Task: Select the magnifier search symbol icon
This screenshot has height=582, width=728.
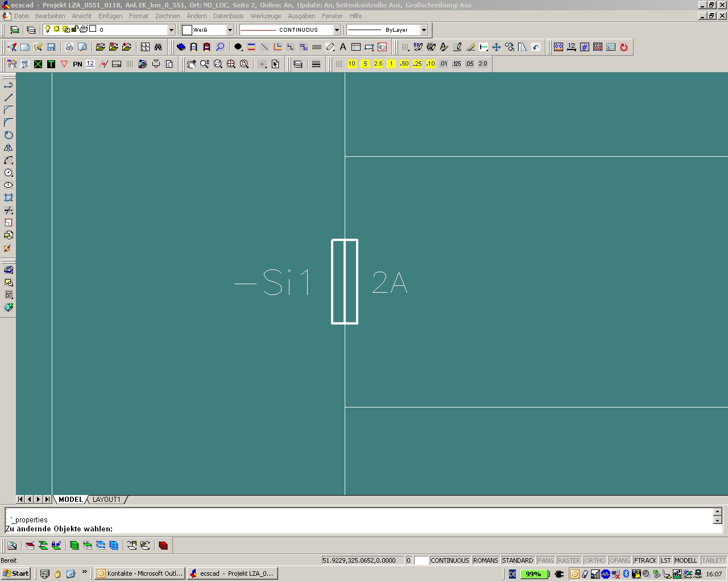Action: (x=220, y=47)
